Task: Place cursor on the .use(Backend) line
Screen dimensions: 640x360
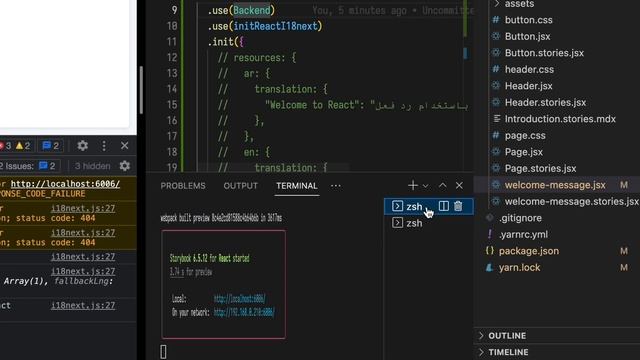Action: click(241, 10)
